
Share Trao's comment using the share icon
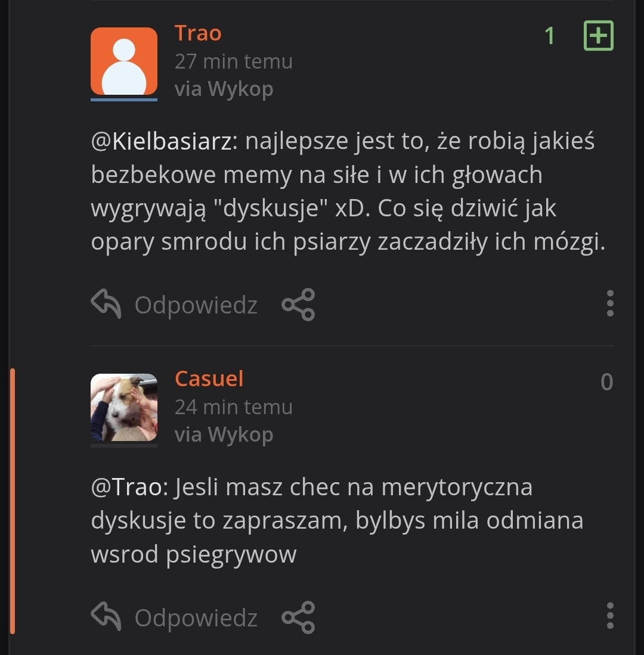tap(298, 305)
